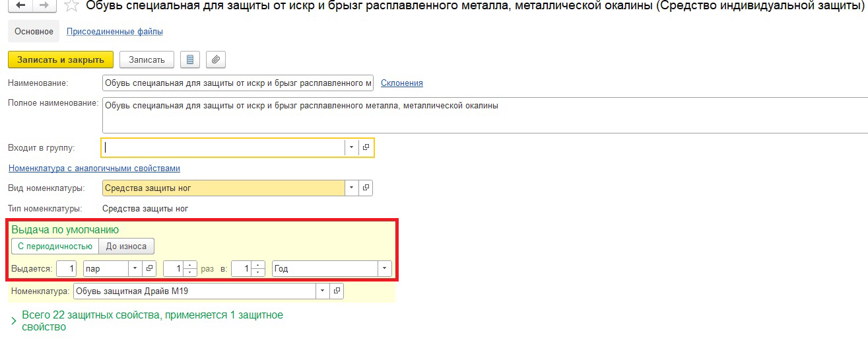
Task: Open Номенклатура с аналогичными свойствами link
Action: tap(94, 169)
